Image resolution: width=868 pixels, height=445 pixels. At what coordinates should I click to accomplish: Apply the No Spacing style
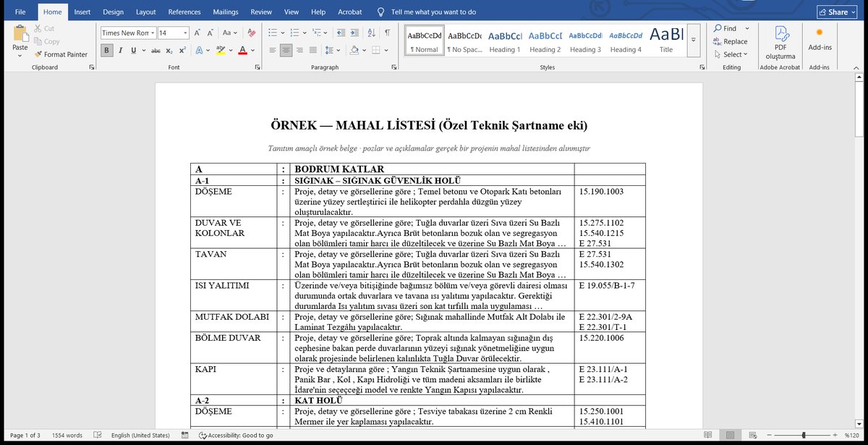[464, 41]
